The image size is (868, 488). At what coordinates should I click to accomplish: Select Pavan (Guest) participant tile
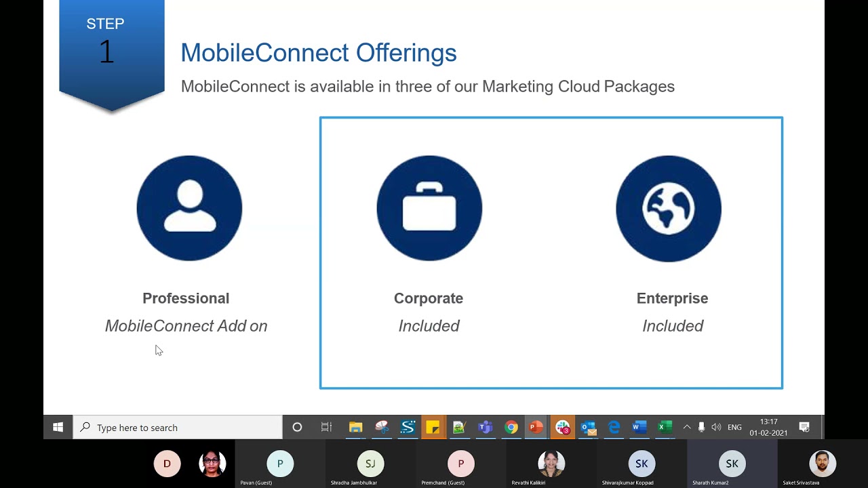pyautogui.click(x=279, y=464)
